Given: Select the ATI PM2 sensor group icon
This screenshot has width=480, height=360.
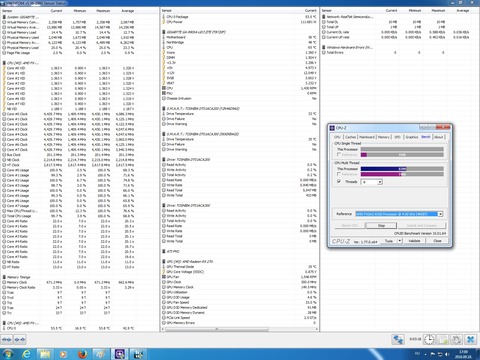Looking at the screenshot, I should (x=164, y=251).
